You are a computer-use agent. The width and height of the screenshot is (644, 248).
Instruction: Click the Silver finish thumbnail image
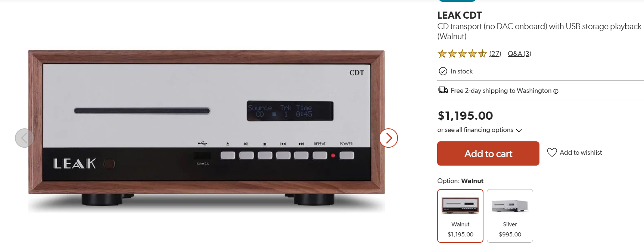coord(510,205)
